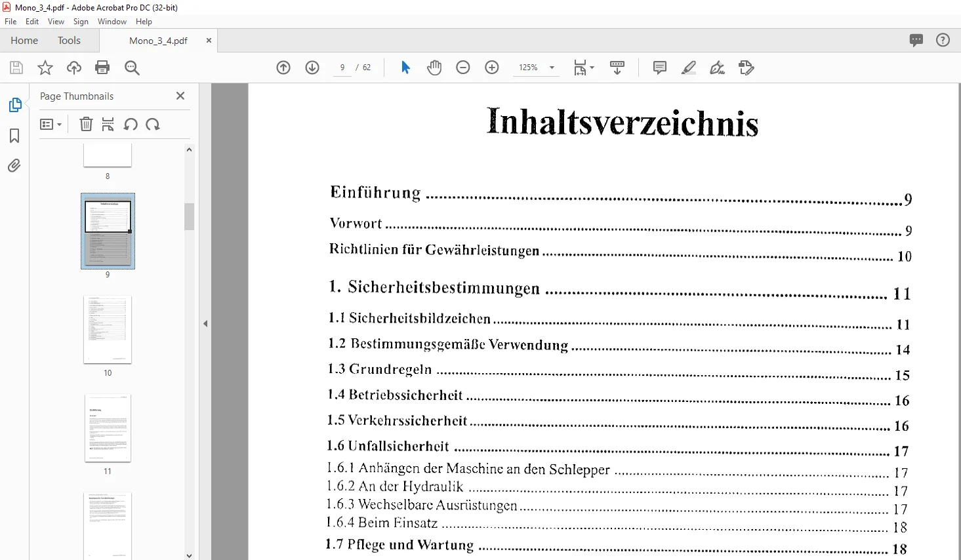Select page 8 thumbnail
961x560 pixels.
[x=108, y=155]
